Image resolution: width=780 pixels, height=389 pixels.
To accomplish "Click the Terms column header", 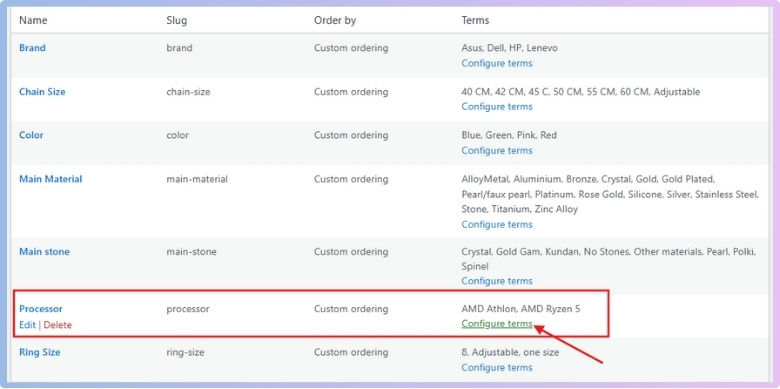I will (475, 20).
